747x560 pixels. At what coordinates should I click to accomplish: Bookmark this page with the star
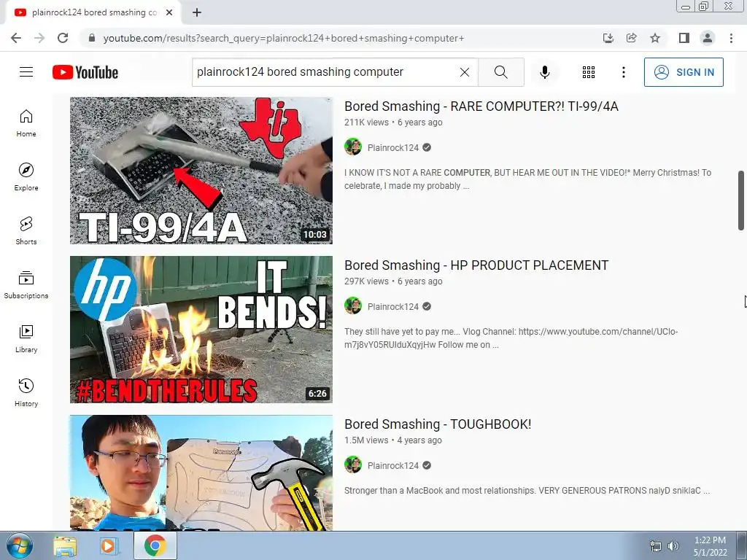(x=655, y=38)
